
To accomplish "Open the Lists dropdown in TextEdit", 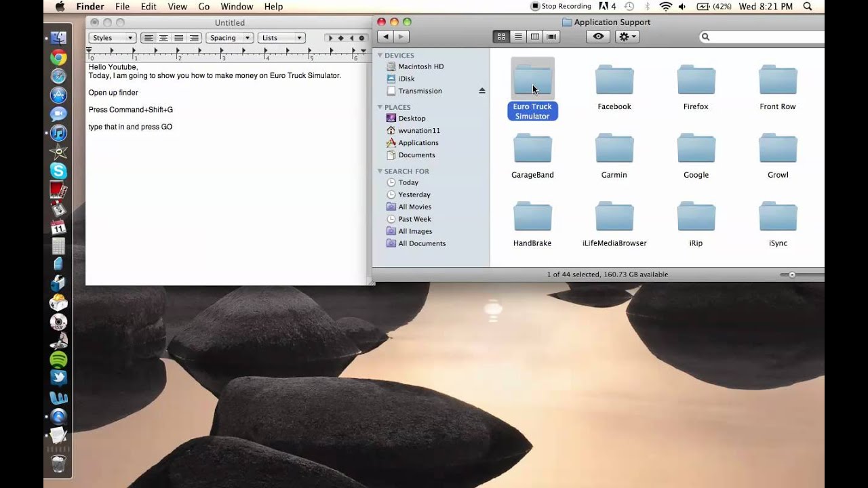I will (x=281, y=38).
